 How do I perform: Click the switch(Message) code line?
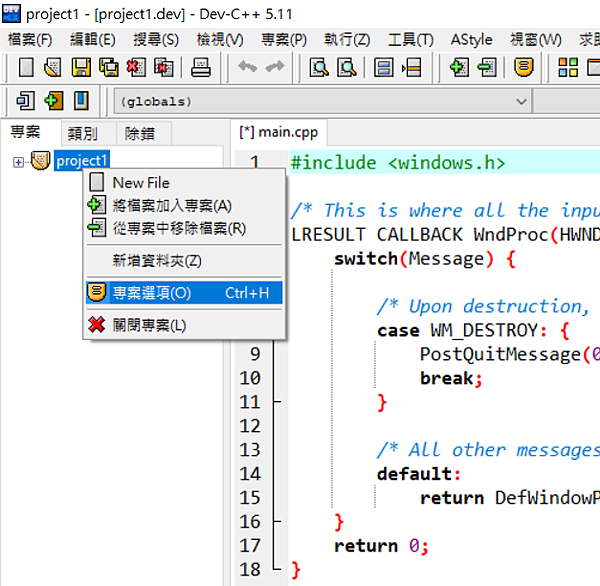425,259
